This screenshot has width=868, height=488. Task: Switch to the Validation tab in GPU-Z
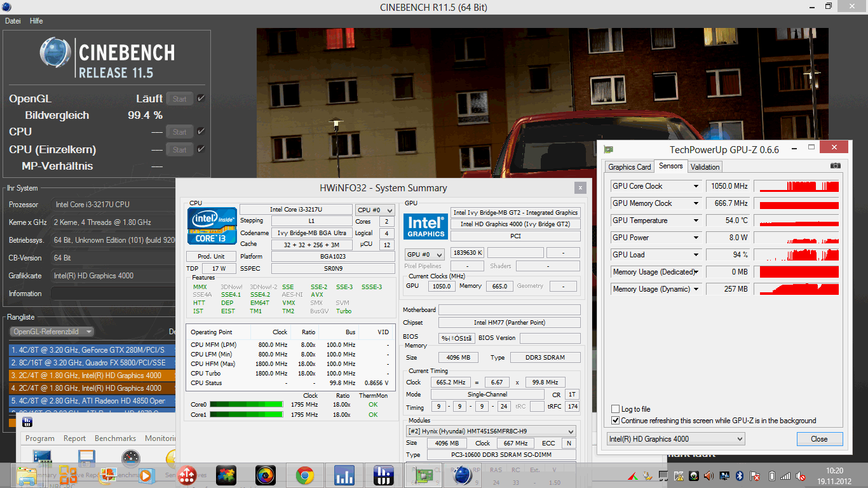coord(705,167)
